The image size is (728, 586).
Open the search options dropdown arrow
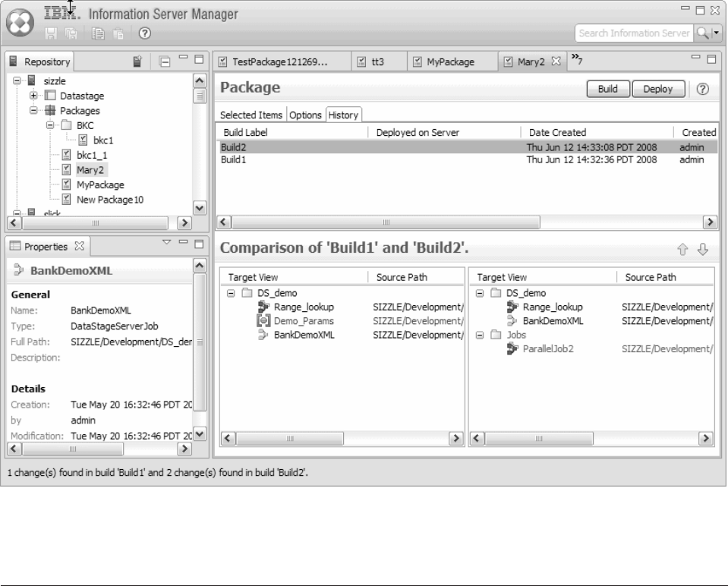pyautogui.click(x=717, y=33)
